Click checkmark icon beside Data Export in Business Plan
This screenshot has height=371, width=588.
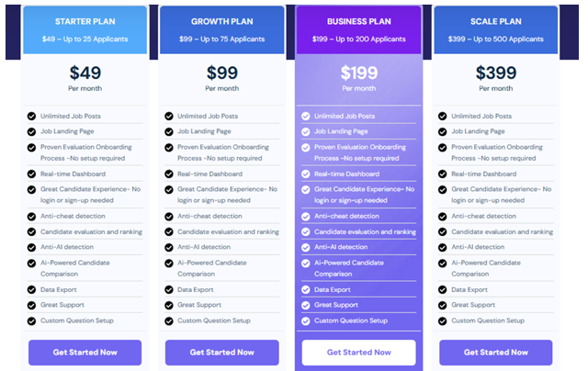[306, 289]
